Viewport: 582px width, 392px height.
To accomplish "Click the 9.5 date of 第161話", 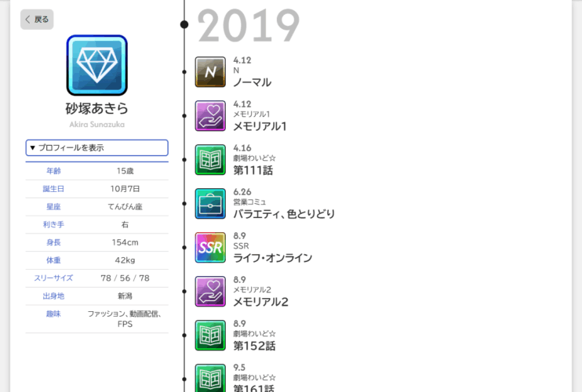I will [x=239, y=368].
